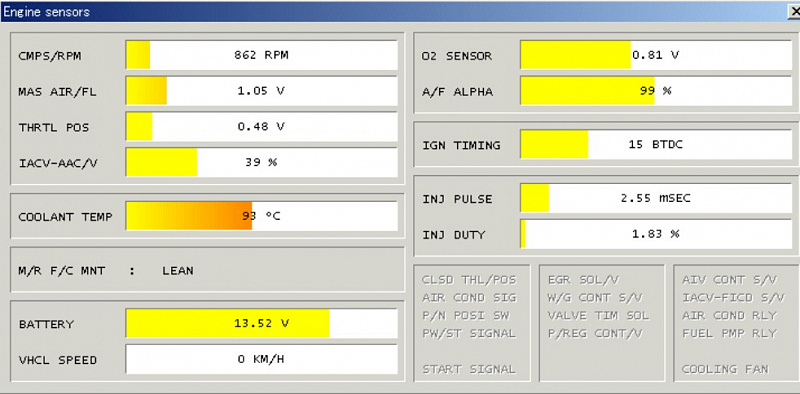The image size is (800, 394).
Task: Click the INJ PULSE label
Action: click(x=457, y=199)
